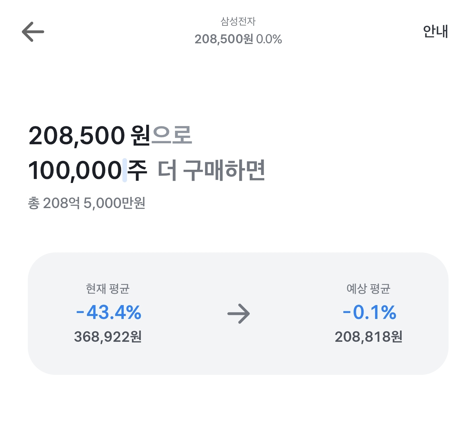Tap the 208,818원 expected average price
476x448 pixels.
(368, 337)
